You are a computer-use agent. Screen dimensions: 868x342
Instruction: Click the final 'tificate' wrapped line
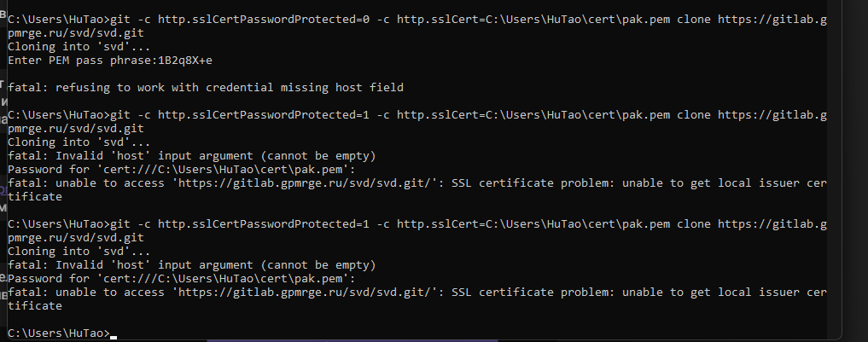(35, 305)
